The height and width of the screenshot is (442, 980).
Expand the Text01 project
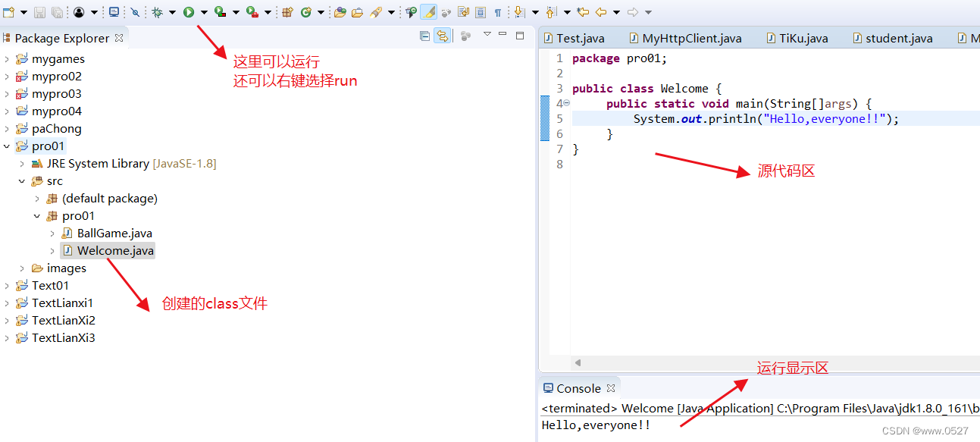click(6, 285)
